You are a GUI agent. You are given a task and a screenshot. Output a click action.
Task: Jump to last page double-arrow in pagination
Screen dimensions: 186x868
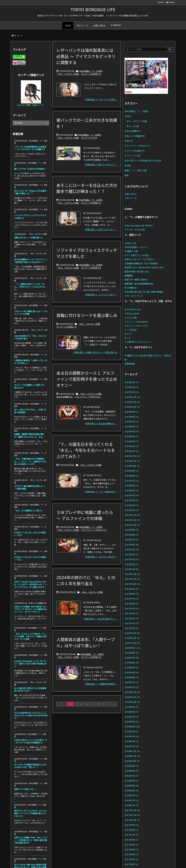click(x=114, y=704)
